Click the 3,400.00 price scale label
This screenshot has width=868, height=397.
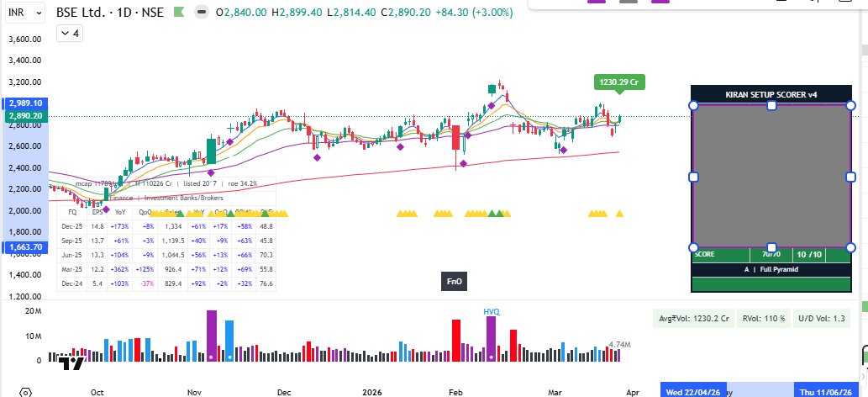pos(25,61)
